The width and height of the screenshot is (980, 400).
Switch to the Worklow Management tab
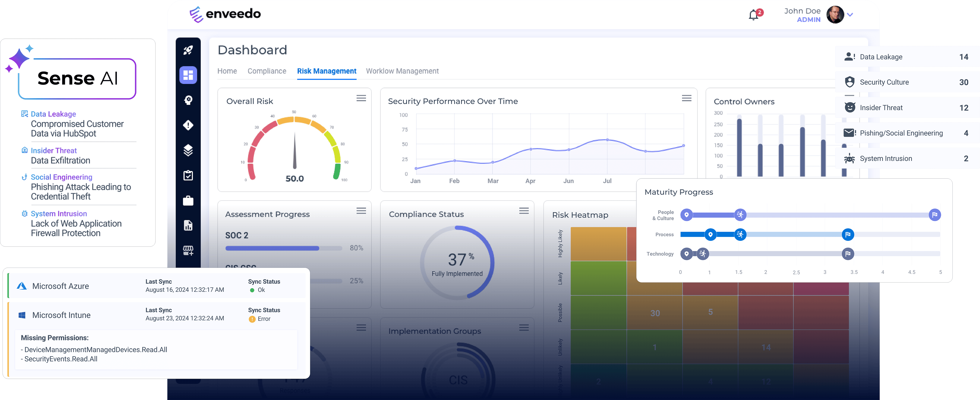coord(402,71)
